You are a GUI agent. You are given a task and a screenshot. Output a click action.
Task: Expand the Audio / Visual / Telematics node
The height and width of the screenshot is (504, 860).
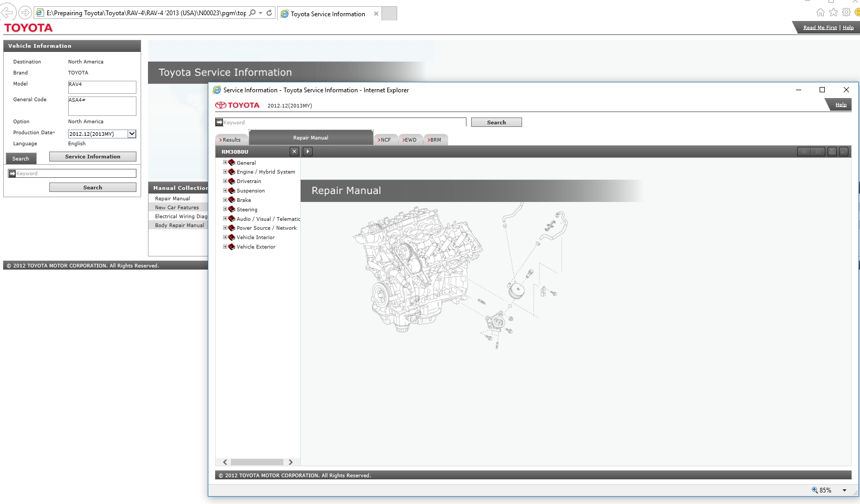point(225,219)
